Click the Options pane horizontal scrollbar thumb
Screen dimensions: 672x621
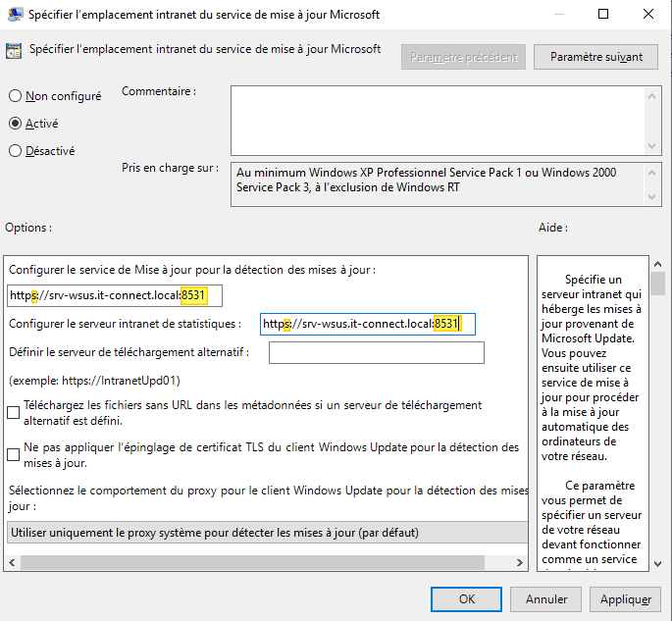click(252, 562)
